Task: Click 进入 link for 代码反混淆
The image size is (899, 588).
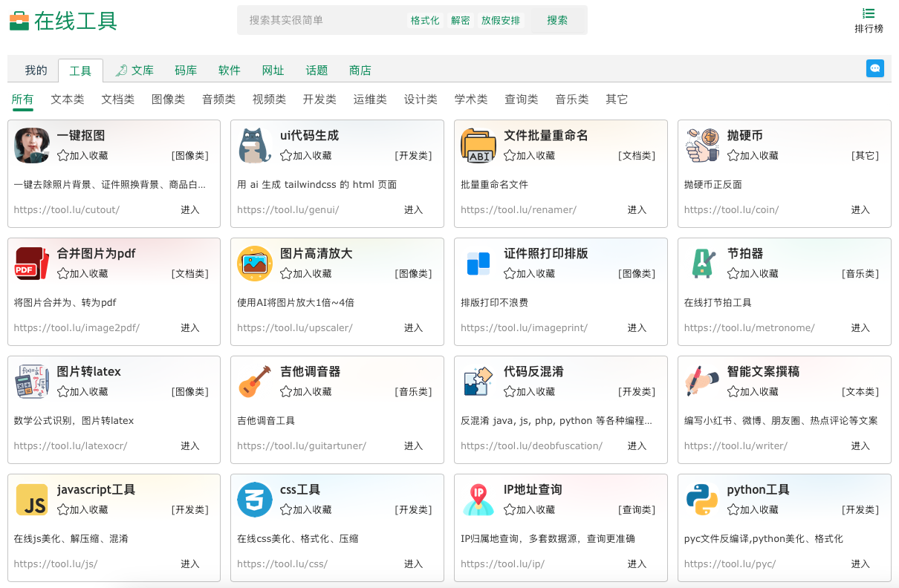Action: [637, 446]
